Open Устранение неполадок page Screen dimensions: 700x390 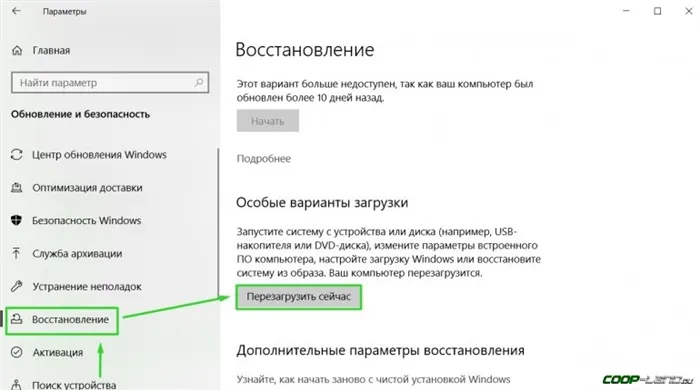click(87, 286)
